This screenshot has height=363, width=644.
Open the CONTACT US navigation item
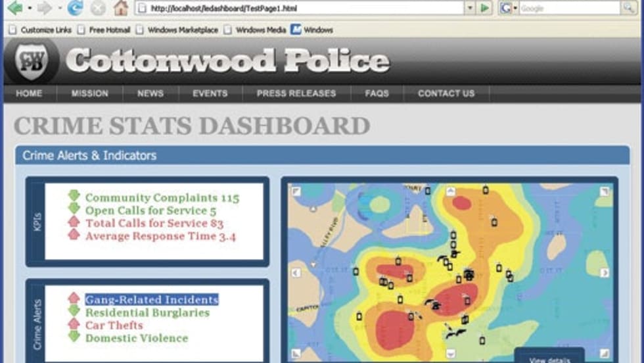(x=446, y=93)
